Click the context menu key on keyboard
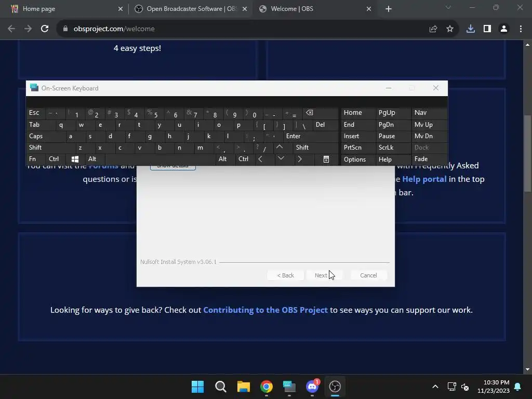Screen dimensions: 532x399 pyautogui.click(x=326, y=159)
